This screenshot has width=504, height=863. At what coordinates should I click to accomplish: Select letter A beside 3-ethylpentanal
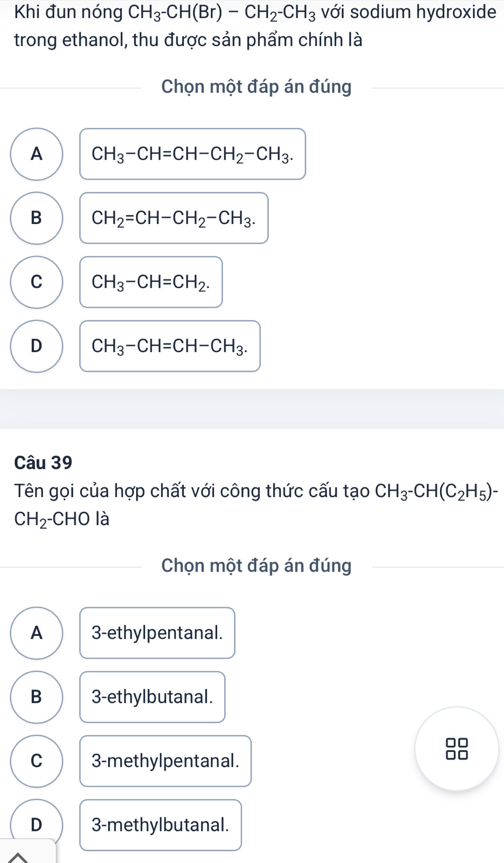coord(36,633)
